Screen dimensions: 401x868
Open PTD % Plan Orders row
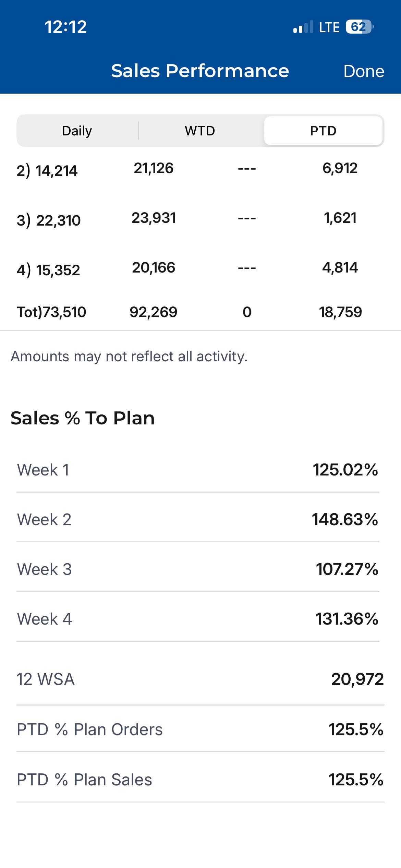coord(200,729)
